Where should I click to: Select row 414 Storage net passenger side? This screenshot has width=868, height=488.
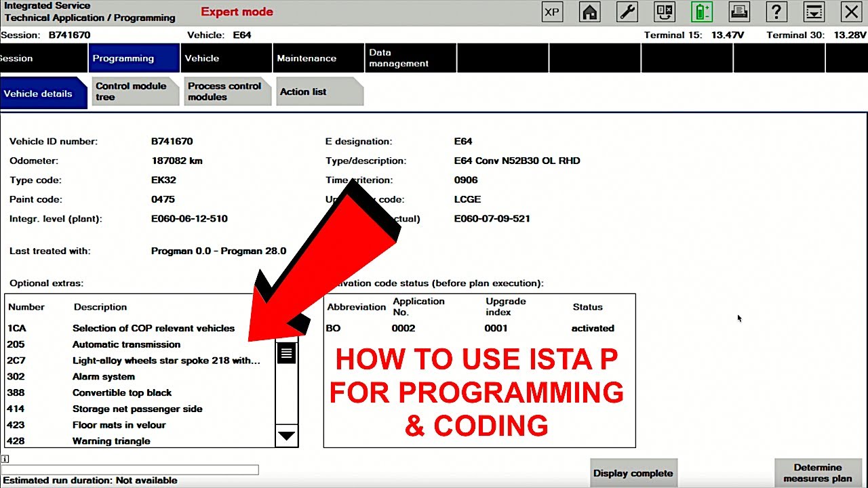pos(140,409)
